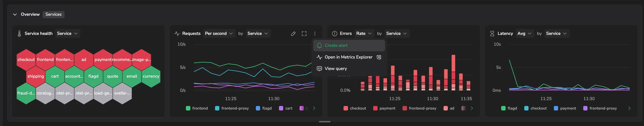Toggle frontend-proxy series in Requests legend
The image size is (644, 126).
pos(232,108)
